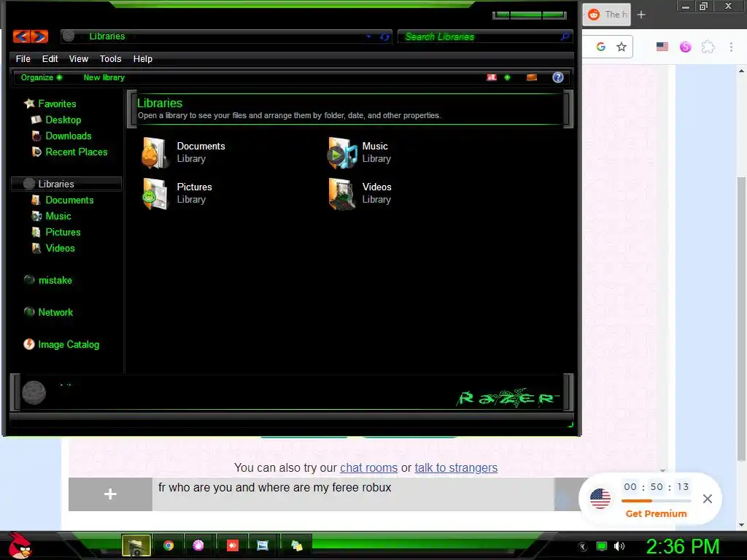Click the purple S extension icon

[686, 47]
